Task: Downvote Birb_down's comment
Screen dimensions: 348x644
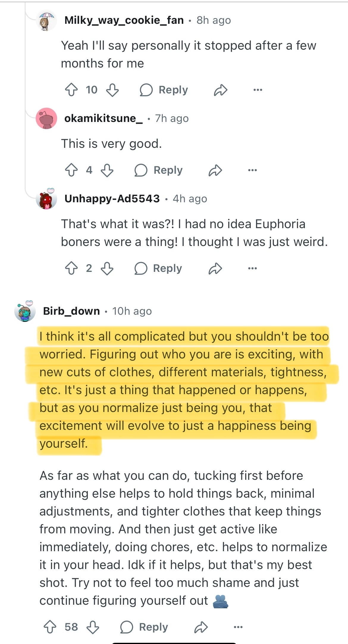Action: tap(93, 627)
